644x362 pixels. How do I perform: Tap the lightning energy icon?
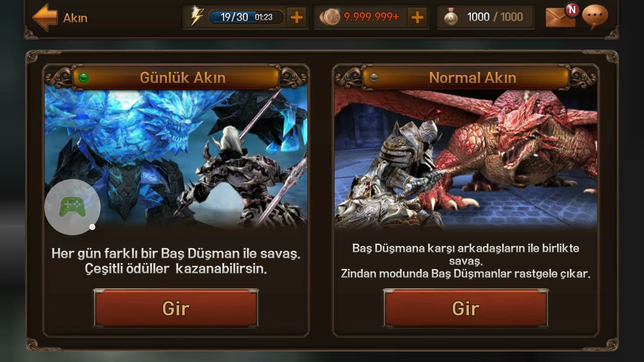[x=197, y=17]
